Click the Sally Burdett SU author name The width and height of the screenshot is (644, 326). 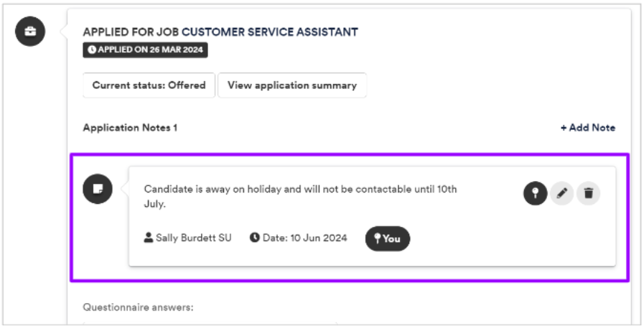pyautogui.click(x=193, y=238)
